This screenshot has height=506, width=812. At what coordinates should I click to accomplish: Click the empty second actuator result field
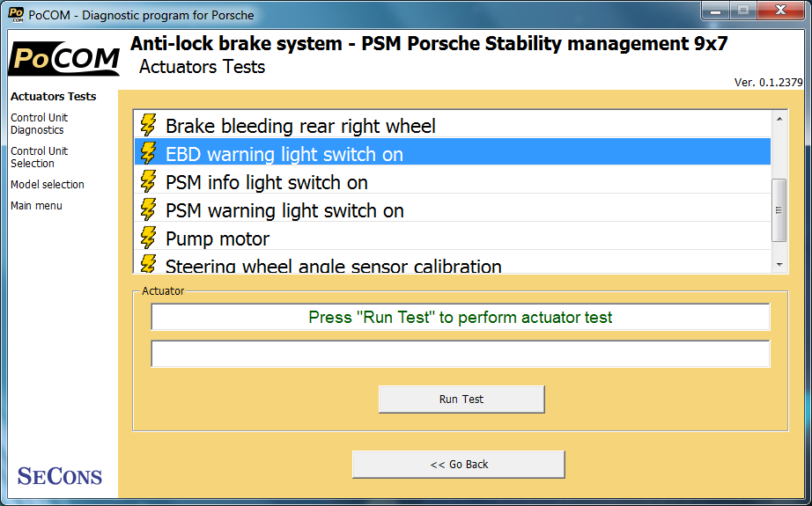[x=461, y=354]
